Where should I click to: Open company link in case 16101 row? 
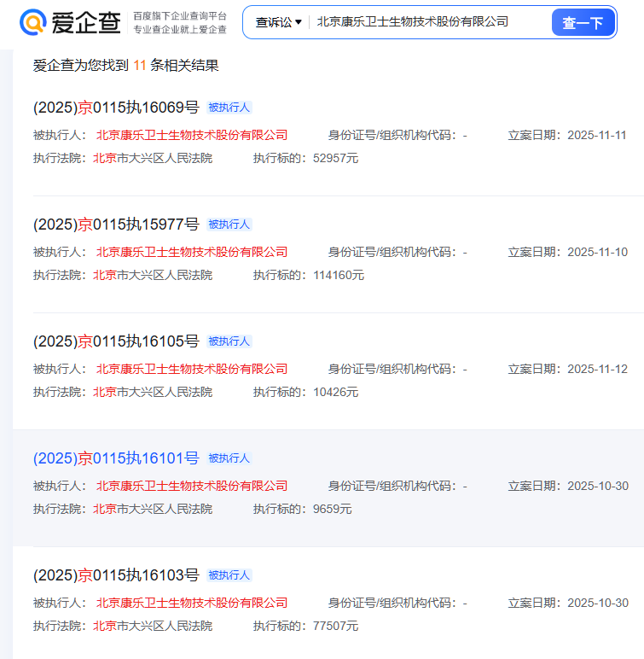(192, 486)
